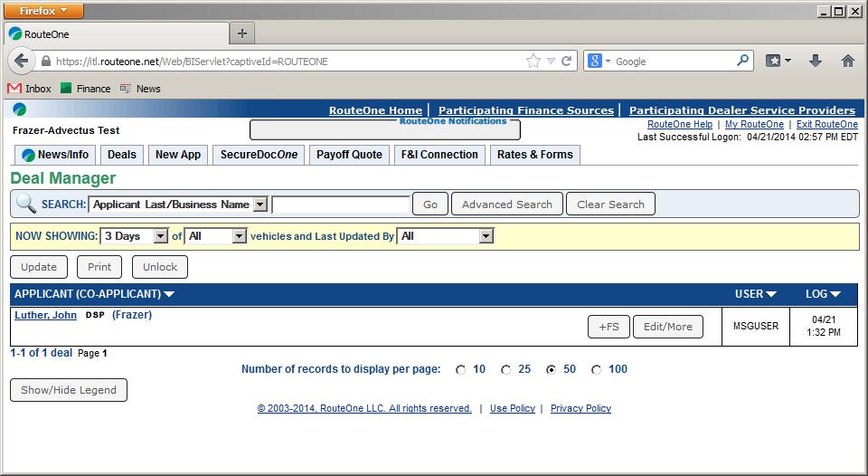Open the F&I Connection tab
Screen dimensions: 868x476
439,155
